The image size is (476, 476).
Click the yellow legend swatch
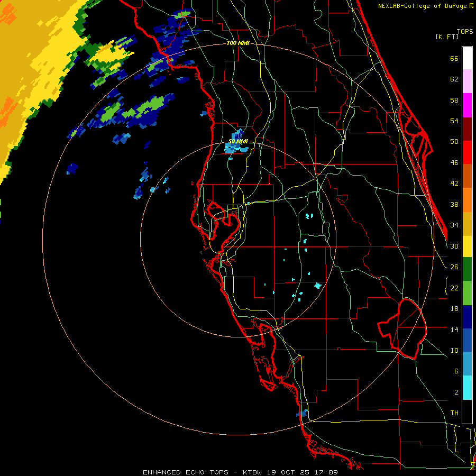click(x=467, y=246)
